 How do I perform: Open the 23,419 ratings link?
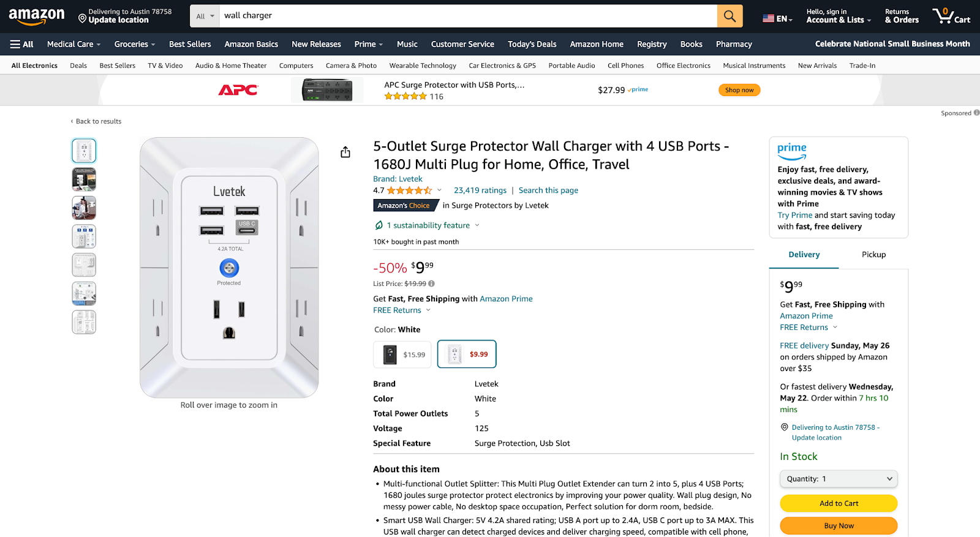pyautogui.click(x=480, y=190)
